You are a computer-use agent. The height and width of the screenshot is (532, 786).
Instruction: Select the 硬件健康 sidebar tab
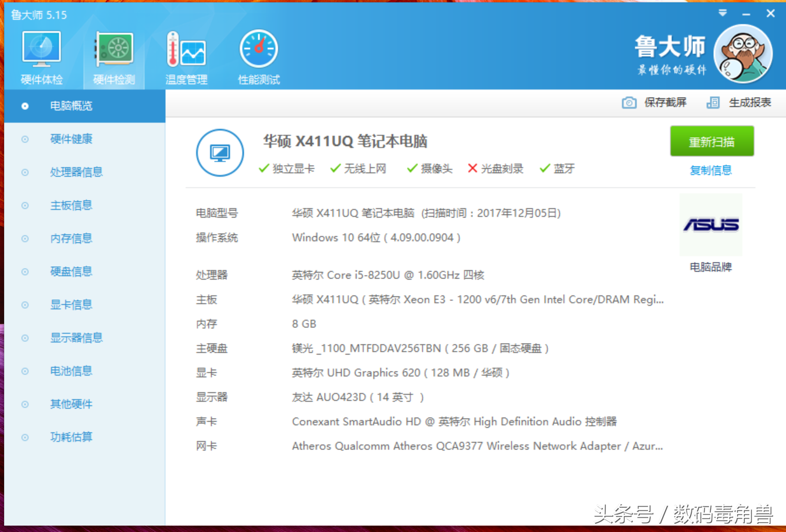pyautogui.click(x=85, y=139)
